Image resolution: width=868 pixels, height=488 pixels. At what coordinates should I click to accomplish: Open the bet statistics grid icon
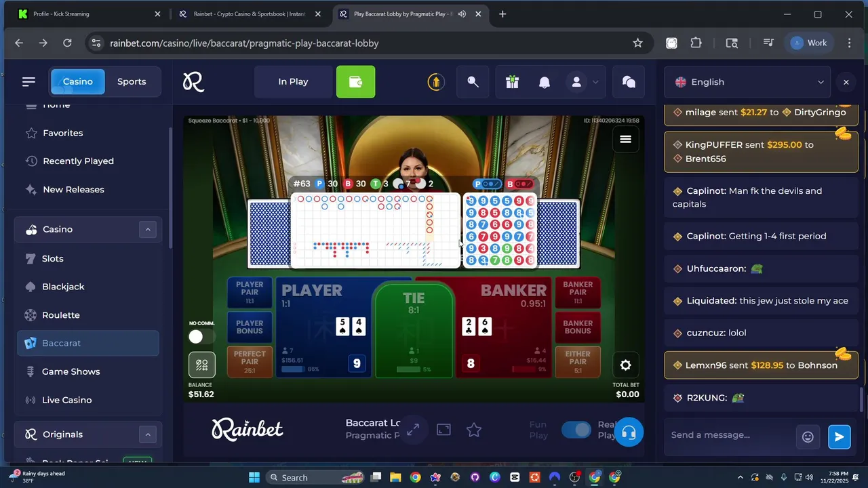pos(202,365)
